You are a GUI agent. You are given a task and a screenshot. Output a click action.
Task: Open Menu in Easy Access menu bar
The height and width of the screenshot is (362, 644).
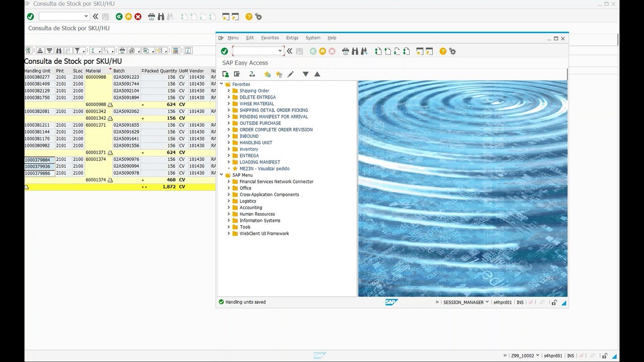coord(233,38)
